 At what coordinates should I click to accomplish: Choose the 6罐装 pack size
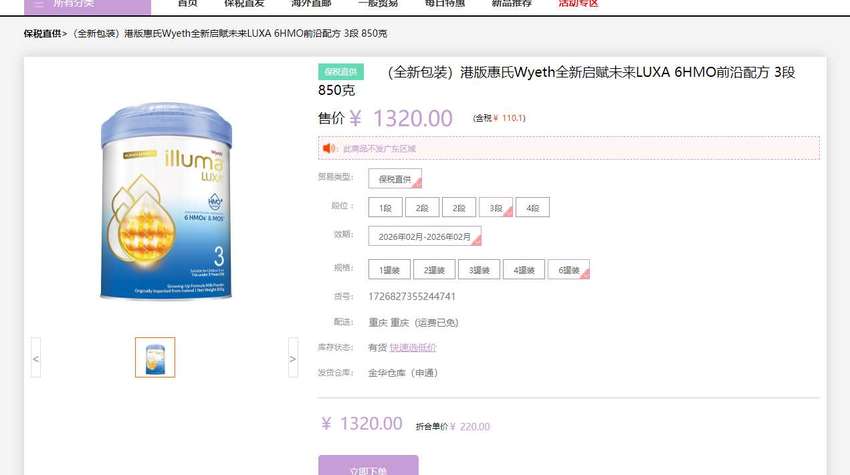pyautogui.click(x=569, y=269)
